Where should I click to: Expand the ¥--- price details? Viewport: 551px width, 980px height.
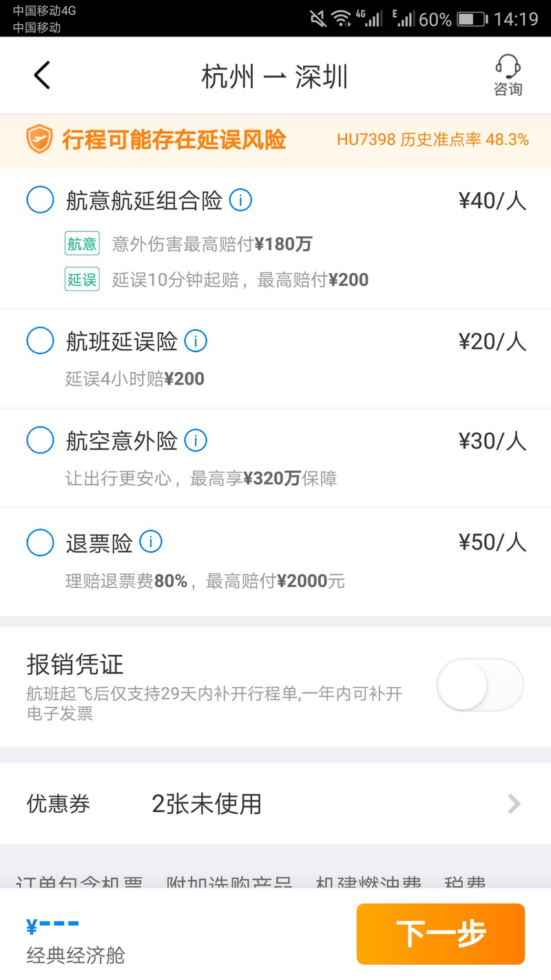[52, 925]
